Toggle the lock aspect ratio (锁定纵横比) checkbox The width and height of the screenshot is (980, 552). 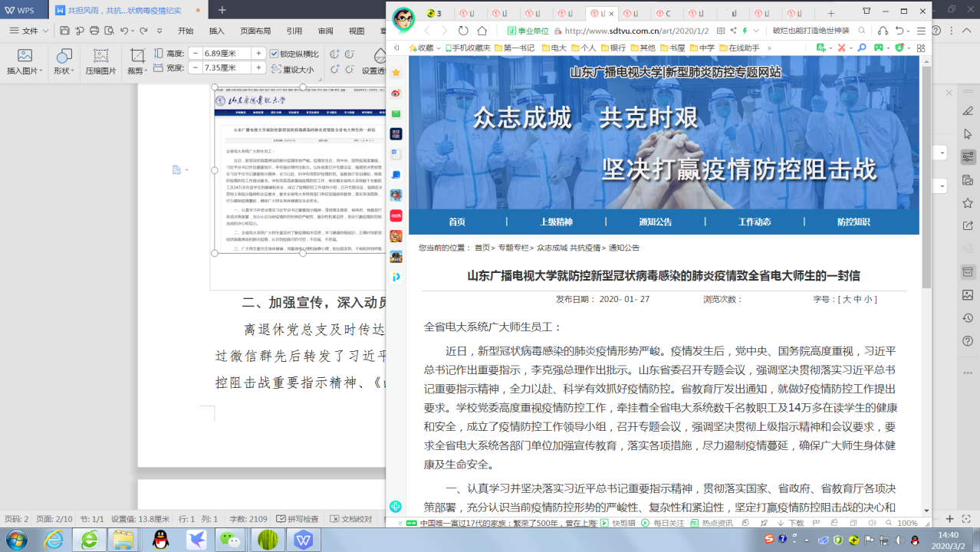tap(275, 54)
